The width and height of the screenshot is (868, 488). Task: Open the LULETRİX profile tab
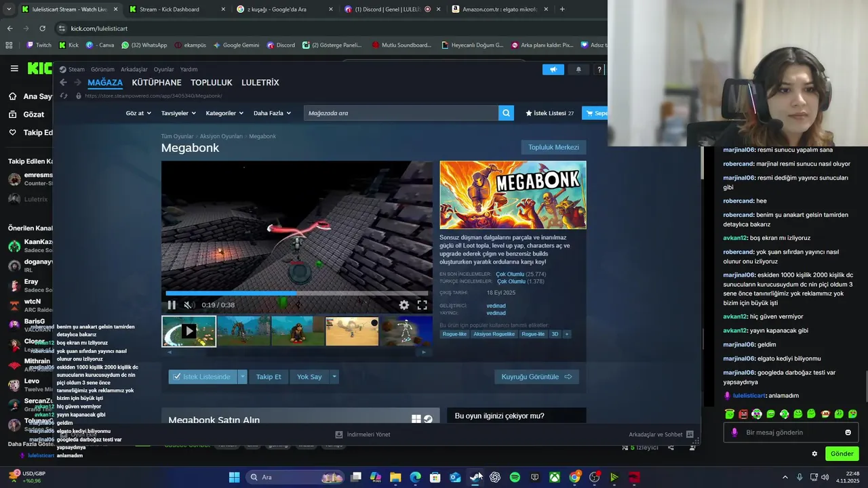[x=260, y=83]
